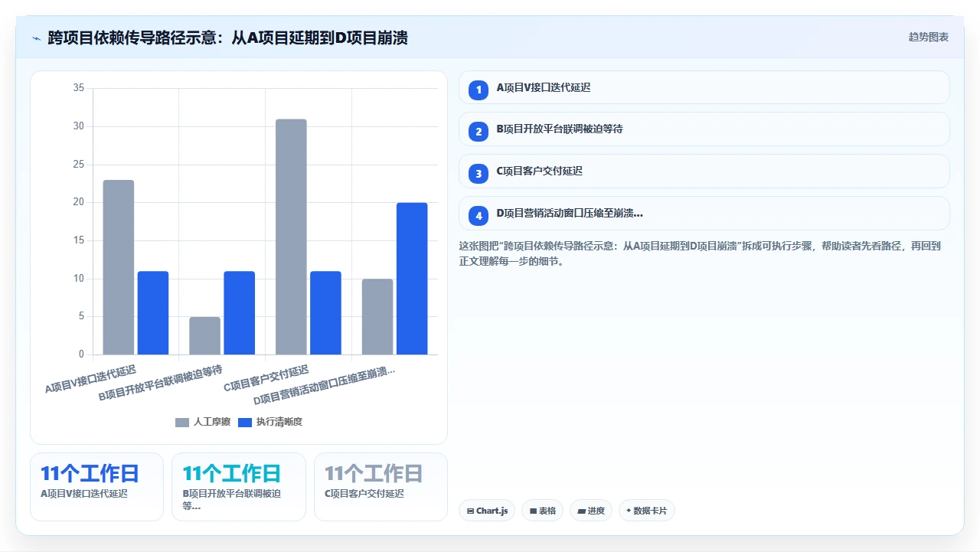Select step badge number 3
The height and width of the screenshot is (552, 980).
coord(479,174)
